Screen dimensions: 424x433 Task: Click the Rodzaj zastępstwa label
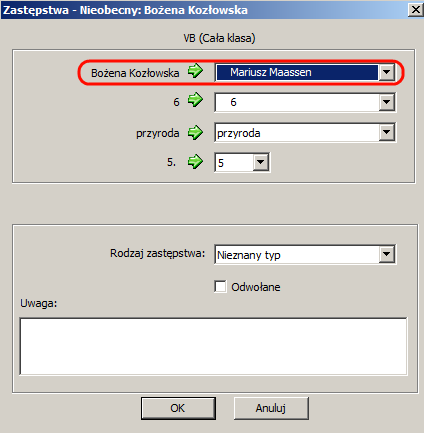(x=157, y=253)
